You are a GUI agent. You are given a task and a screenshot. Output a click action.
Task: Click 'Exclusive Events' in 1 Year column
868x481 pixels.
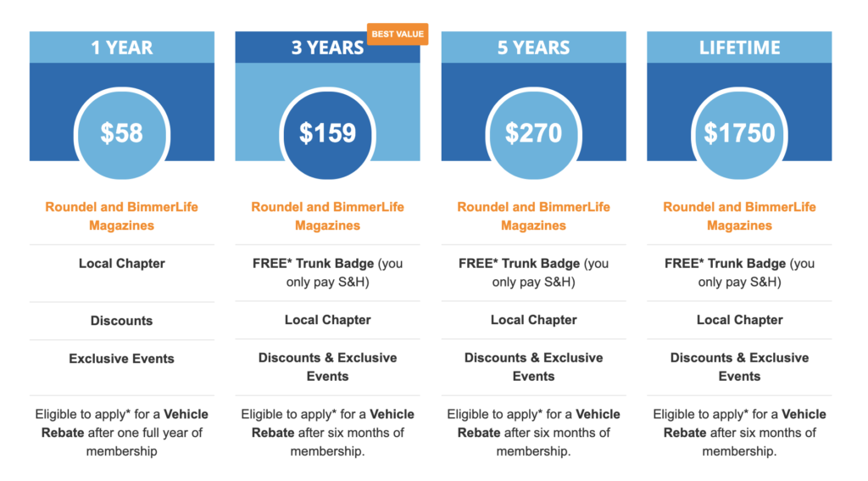coord(122,359)
